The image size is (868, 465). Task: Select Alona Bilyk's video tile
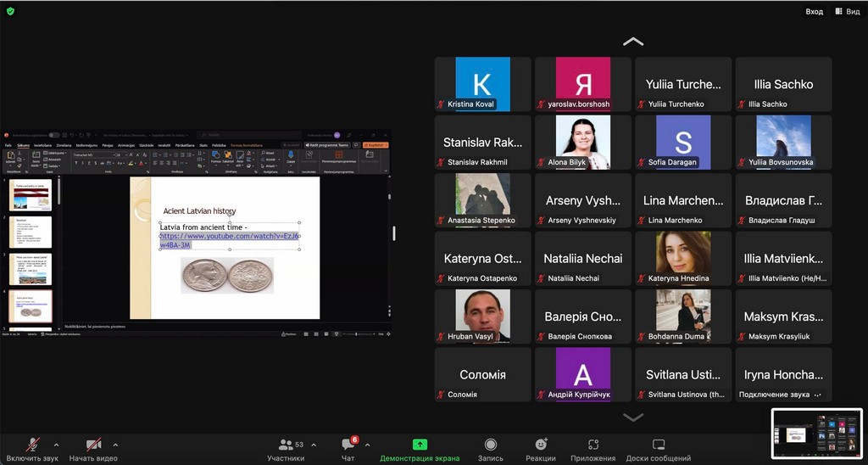(582, 142)
